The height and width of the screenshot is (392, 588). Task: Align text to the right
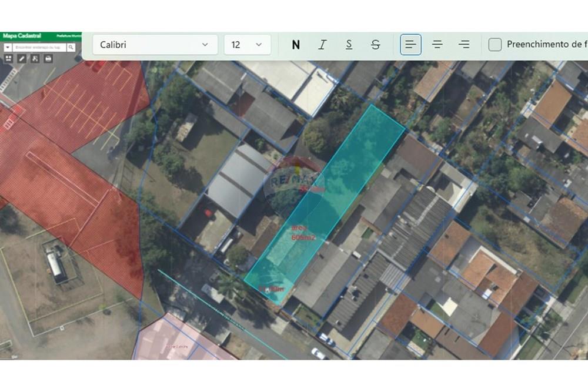(x=464, y=45)
